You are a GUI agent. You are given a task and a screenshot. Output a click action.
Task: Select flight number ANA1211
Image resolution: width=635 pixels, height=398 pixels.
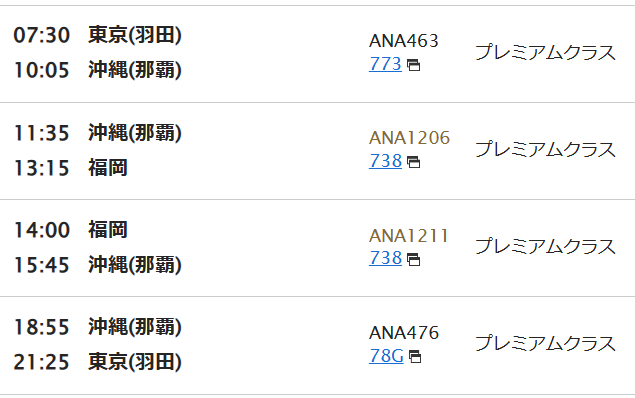[409, 236]
